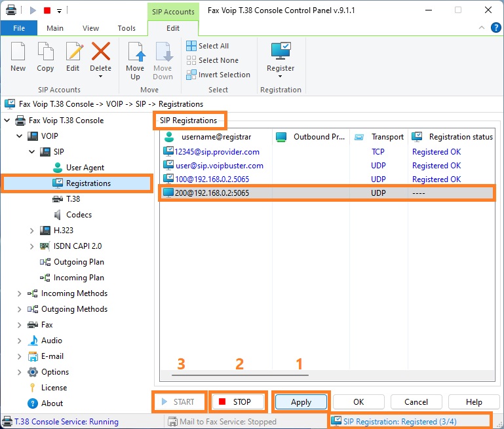Click Select None in ribbon
Viewport: 504px width, 429px height.
(x=212, y=60)
